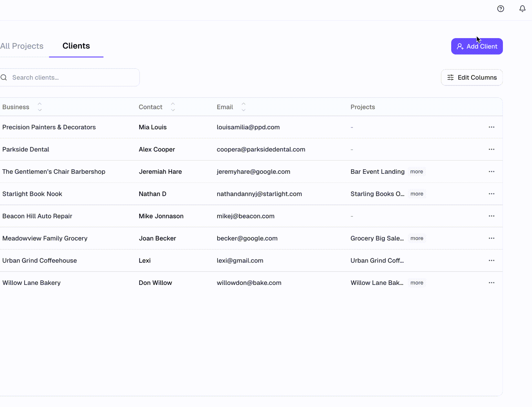Open row actions for Beacon Hill Auto Repair

pyautogui.click(x=491, y=216)
